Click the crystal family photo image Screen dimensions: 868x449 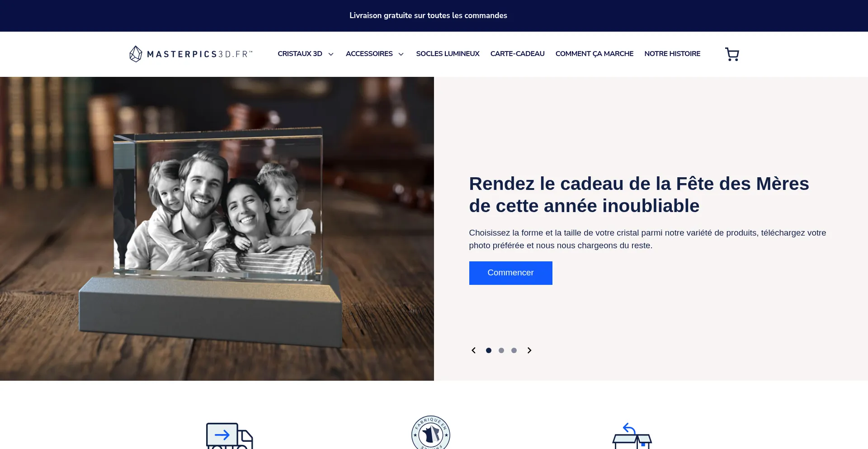point(217,229)
